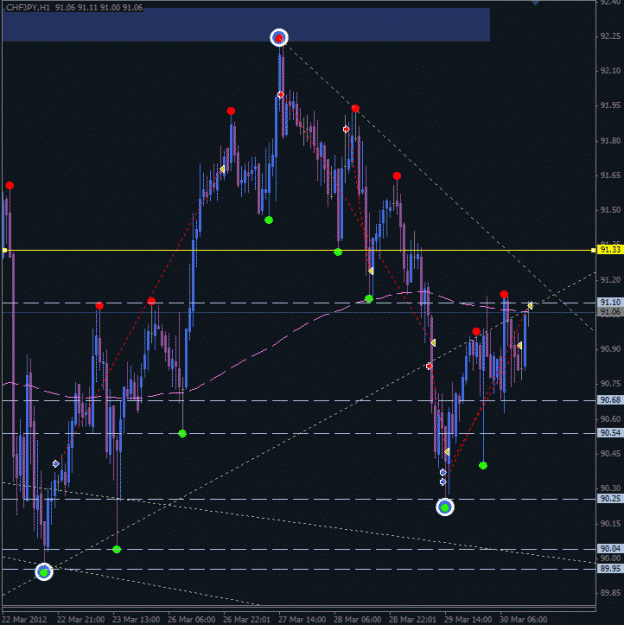Click the green dot on the 90.04 dashed line

pos(116,549)
